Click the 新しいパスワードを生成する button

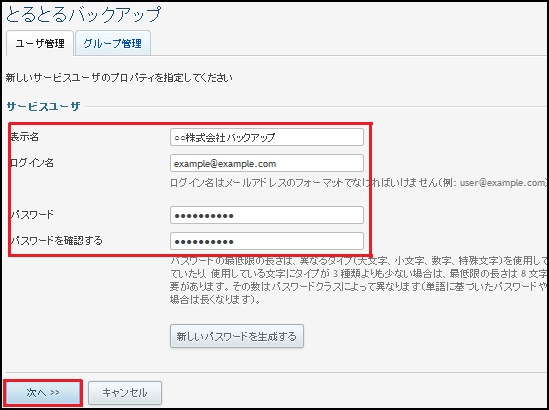(x=237, y=336)
